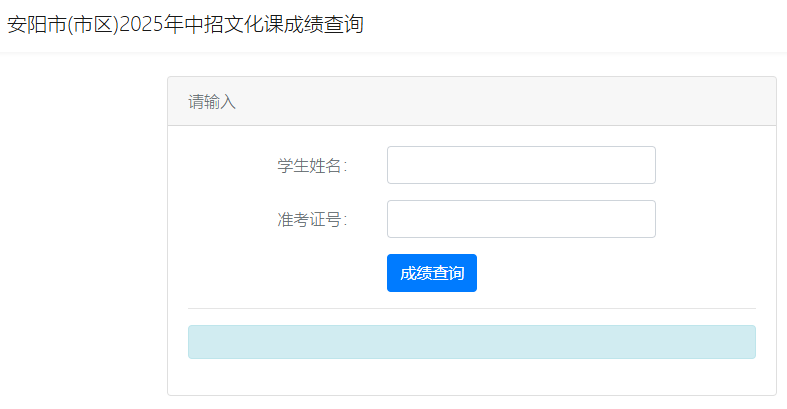Place cursor in exam admission number box
This screenshot has width=787, height=409.
click(521, 219)
